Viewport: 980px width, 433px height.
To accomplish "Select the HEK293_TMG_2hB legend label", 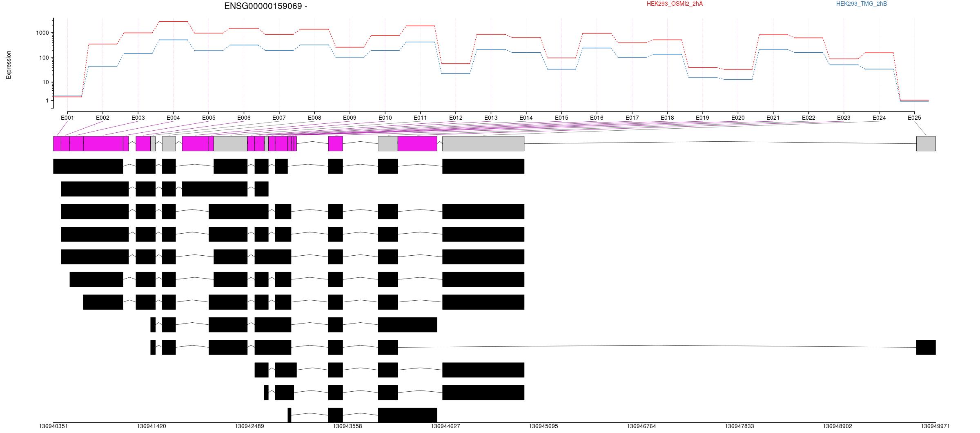I will pos(862,4).
